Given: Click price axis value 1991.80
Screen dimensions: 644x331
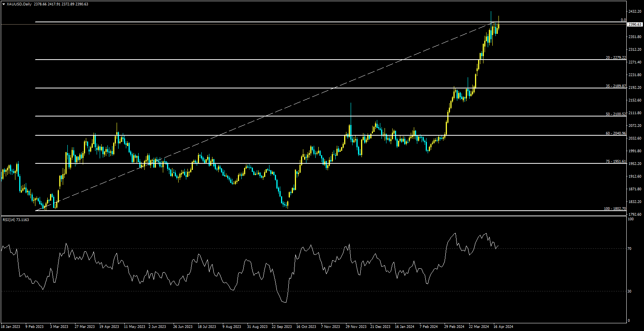Looking at the screenshot, I should point(635,151).
